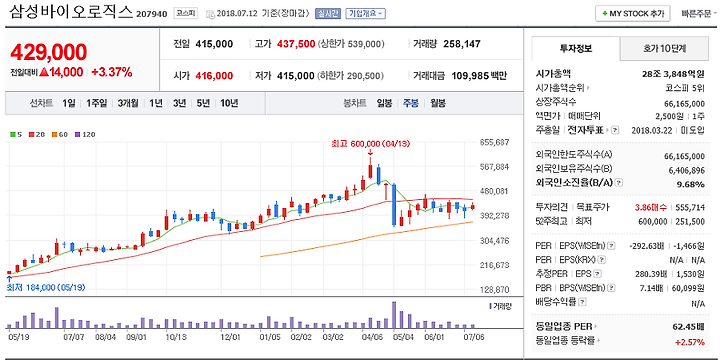The width and height of the screenshot is (720, 360).
Task: Click 고가 value 437,500
Action: 297,45
